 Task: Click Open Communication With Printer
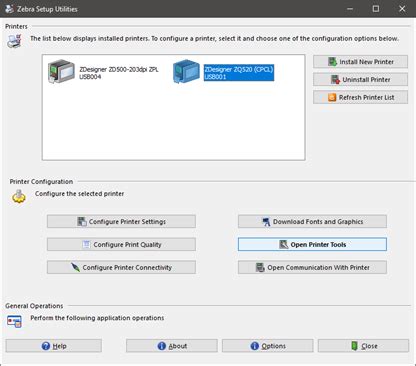312,267
